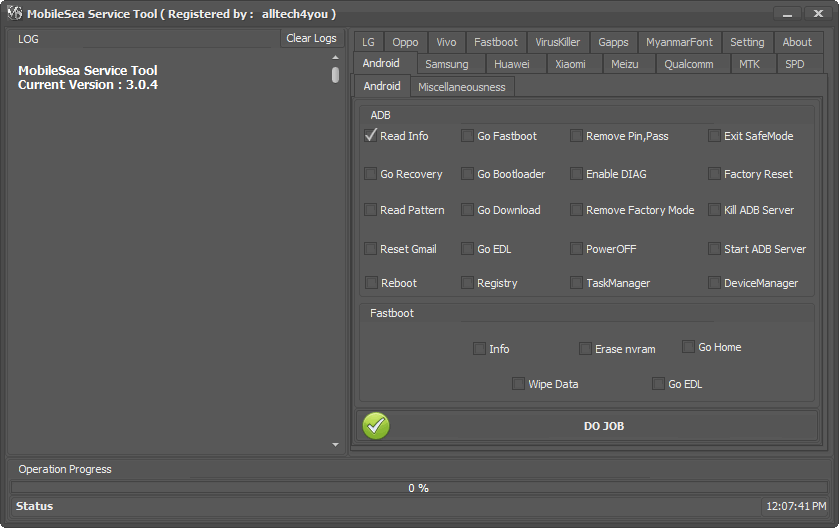Tick the TaskManager checkbox
Viewport: 839px width, 528px height.
(576, 282)
